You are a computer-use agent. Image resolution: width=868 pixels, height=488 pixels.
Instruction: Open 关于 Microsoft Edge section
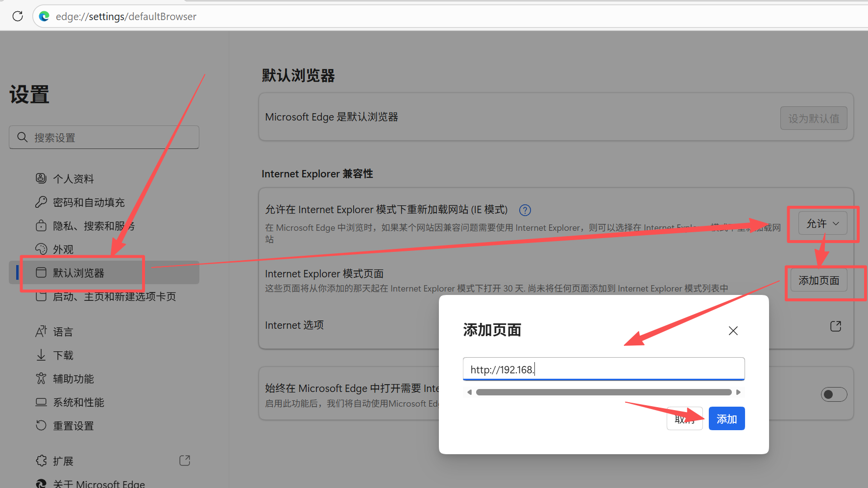[99, 484]
